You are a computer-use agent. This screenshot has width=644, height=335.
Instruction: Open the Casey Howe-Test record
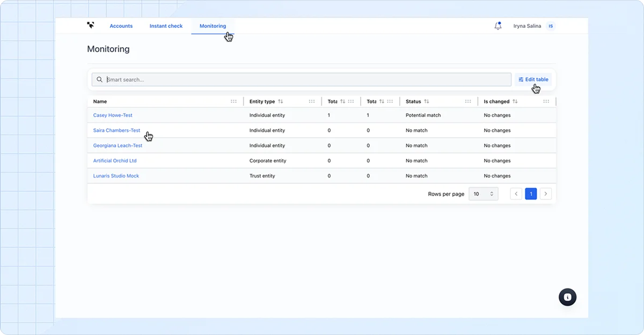[x=113, y=115]
